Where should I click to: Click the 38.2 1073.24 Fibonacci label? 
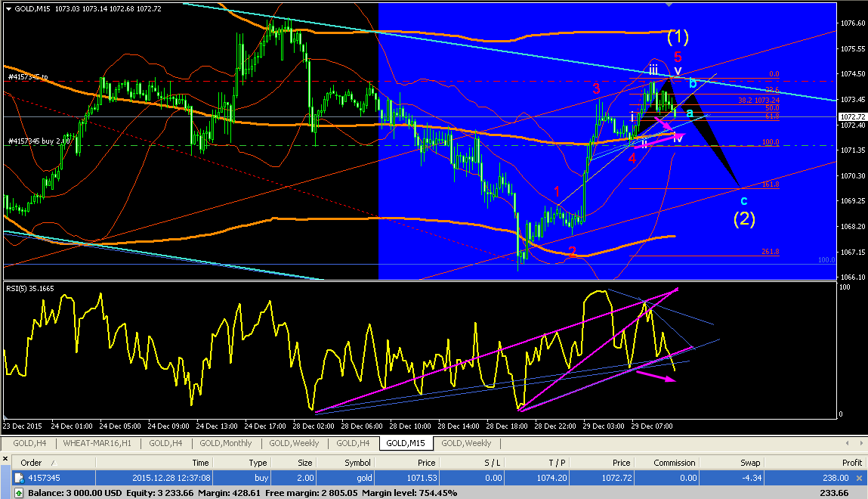click(x=759, y=101)
